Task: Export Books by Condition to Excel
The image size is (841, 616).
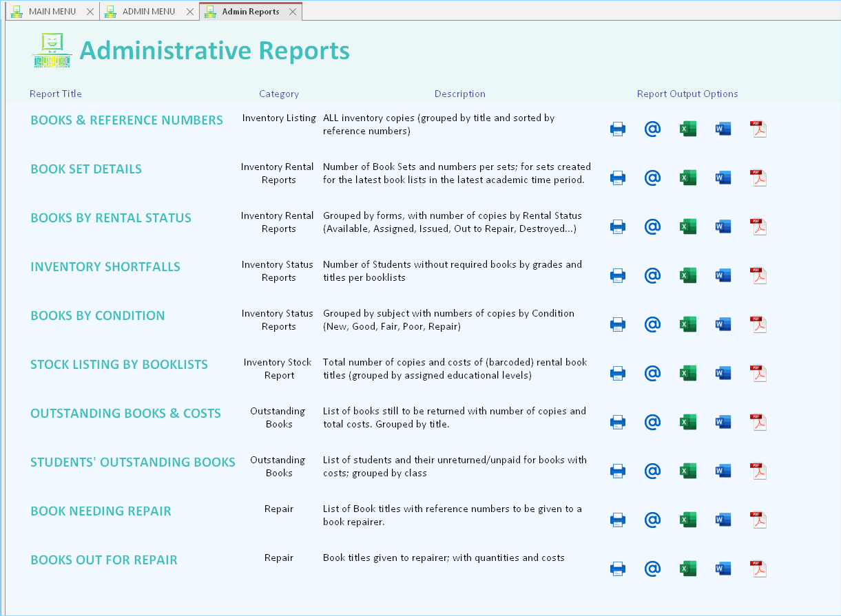Action: (688, 324)
